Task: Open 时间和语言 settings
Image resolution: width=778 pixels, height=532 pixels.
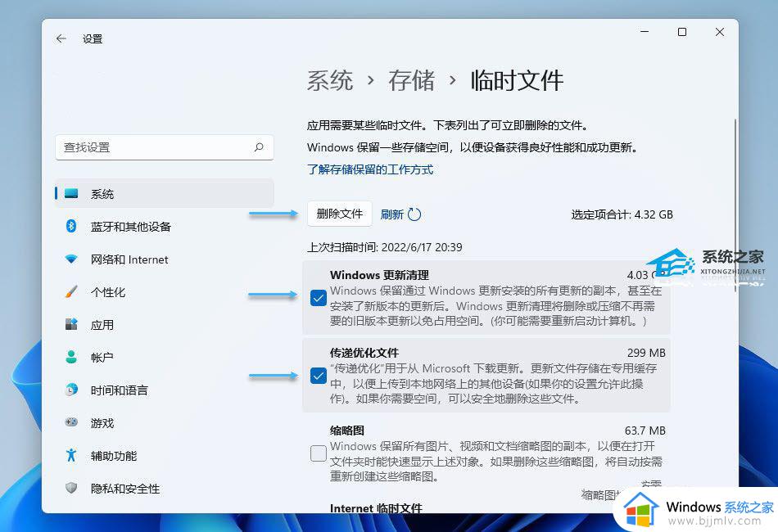Action: tap(165, 390)
